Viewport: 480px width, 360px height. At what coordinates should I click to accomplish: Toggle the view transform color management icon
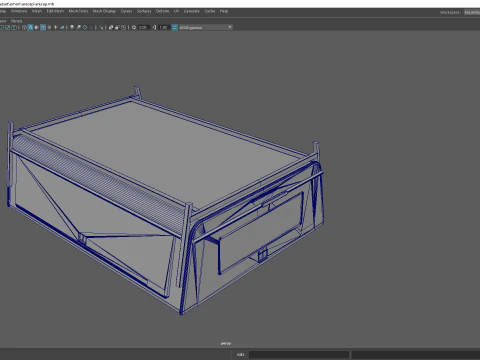pyautogui.click(x=174, y=27)
